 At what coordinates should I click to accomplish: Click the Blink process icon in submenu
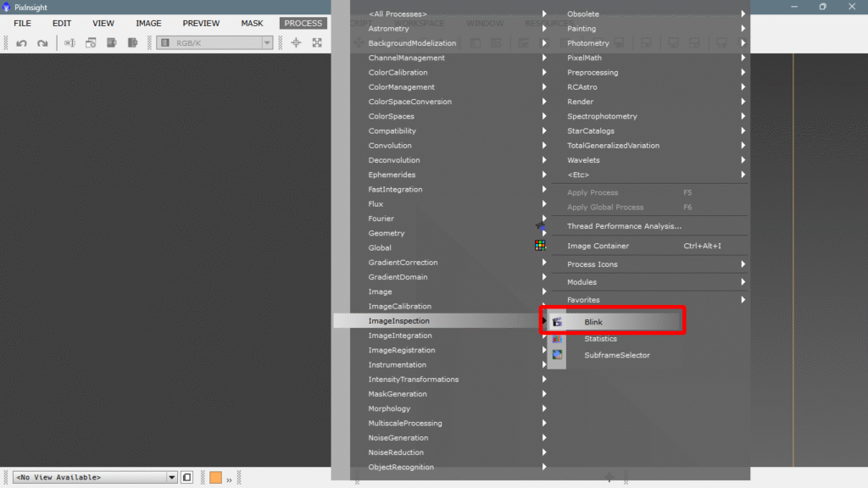click(x=557, y=322)
